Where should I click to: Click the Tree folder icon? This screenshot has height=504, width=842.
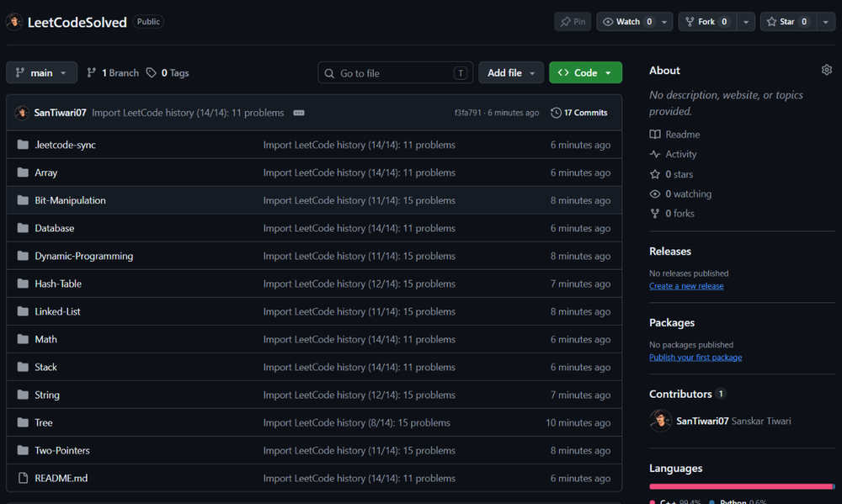(23, 422)
